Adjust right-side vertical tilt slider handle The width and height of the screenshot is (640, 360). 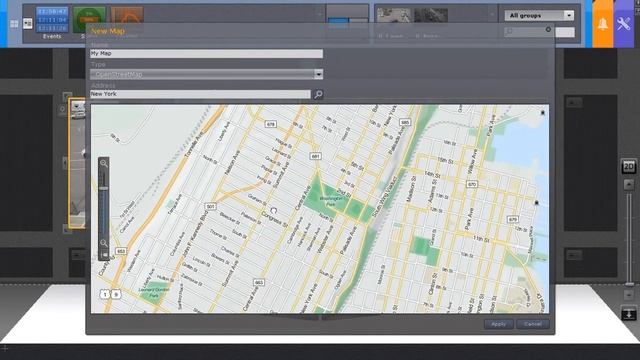pyautogui.click(x=629, y=284)
